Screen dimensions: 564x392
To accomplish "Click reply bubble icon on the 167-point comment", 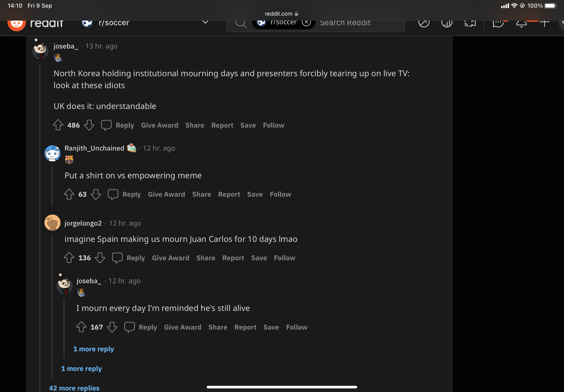I will pos(129,327).
